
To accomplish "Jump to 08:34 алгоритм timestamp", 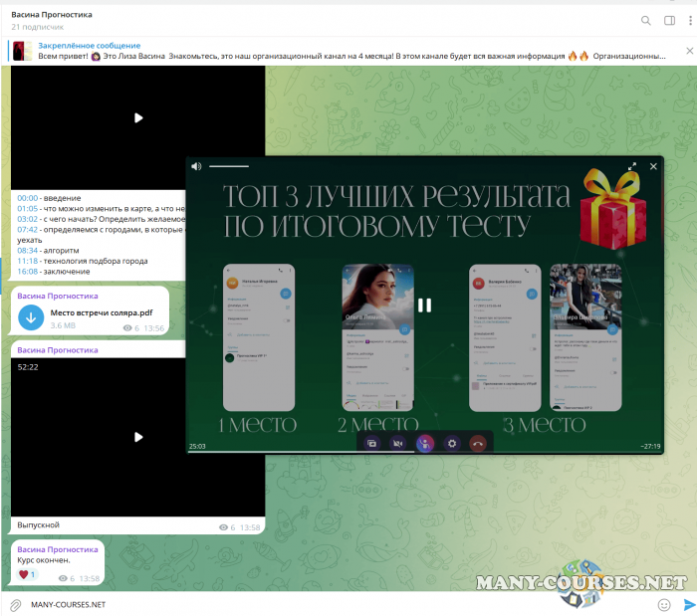I will [27, 250].
